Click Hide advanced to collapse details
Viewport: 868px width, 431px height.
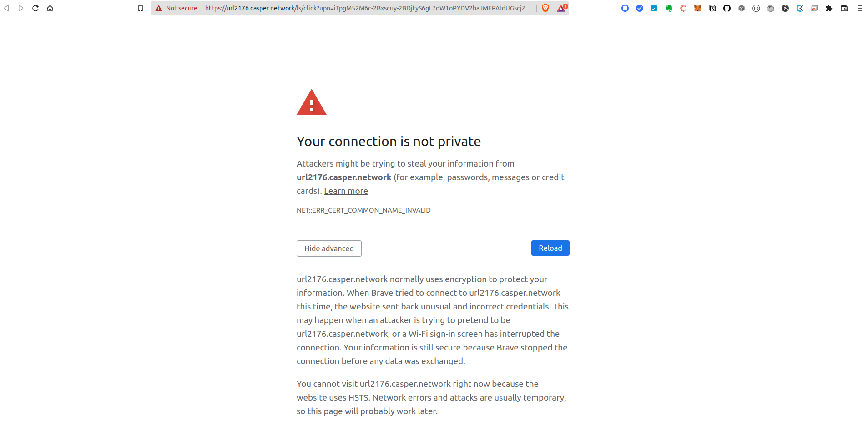(329, 248)
